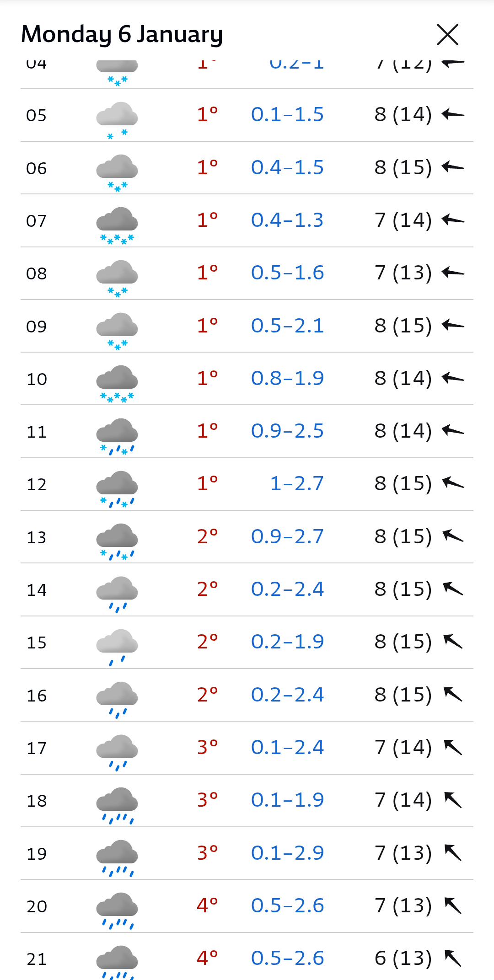Click the 4° temperature at hour 20
This screenshot has height=980, width=494.
click(207, 905)
